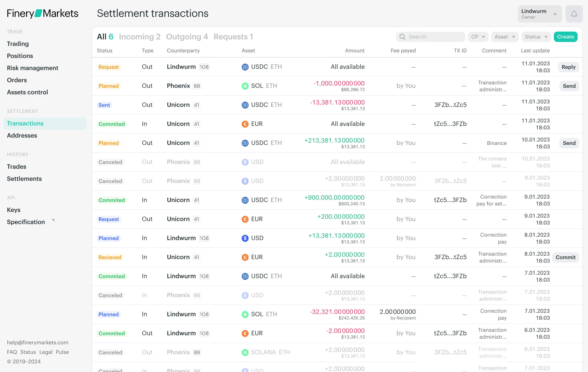
Task: Click EUR icon in Recieved Unicorn row
Action: [245, 257]
